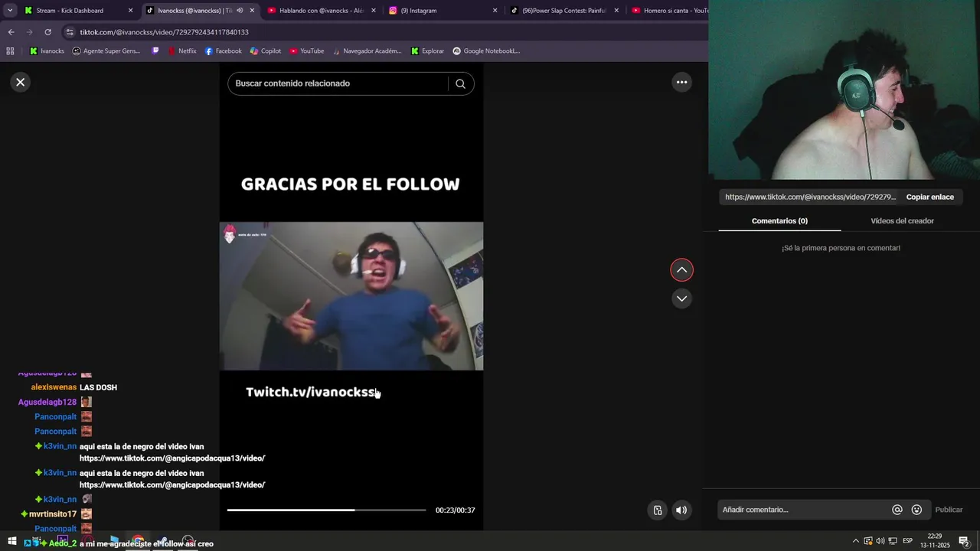Click the search magnifier icon in TikTok

(460, 83)
